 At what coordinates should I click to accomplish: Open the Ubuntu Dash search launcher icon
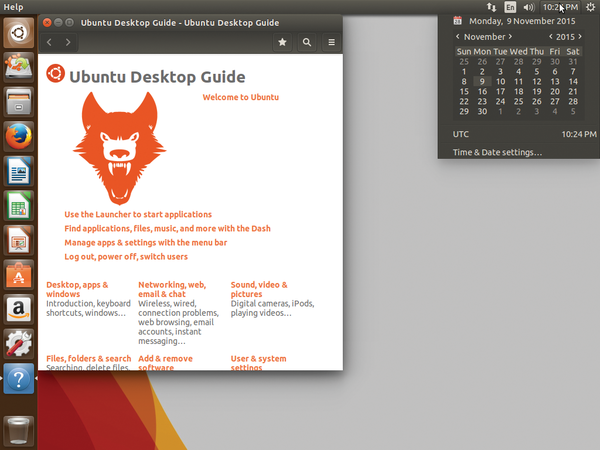18,33
